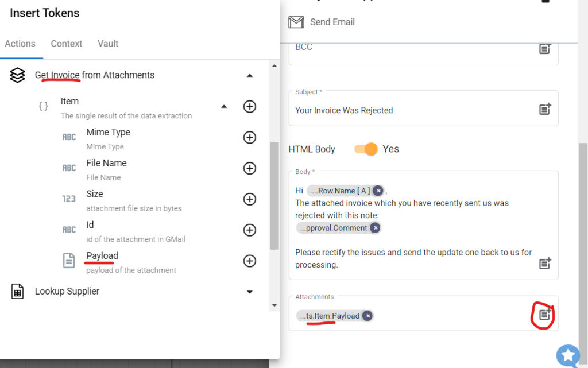588x368 pixels.
Task: Click the plus button next to Payload
Action: (250, 260)
